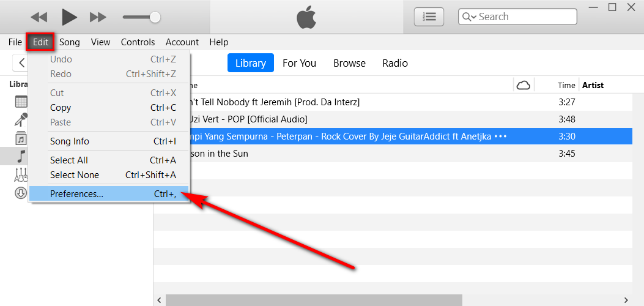Screen dimensions: 644x306
Task: Select the Songs music note icon
Action: click(x=21, y=156)
